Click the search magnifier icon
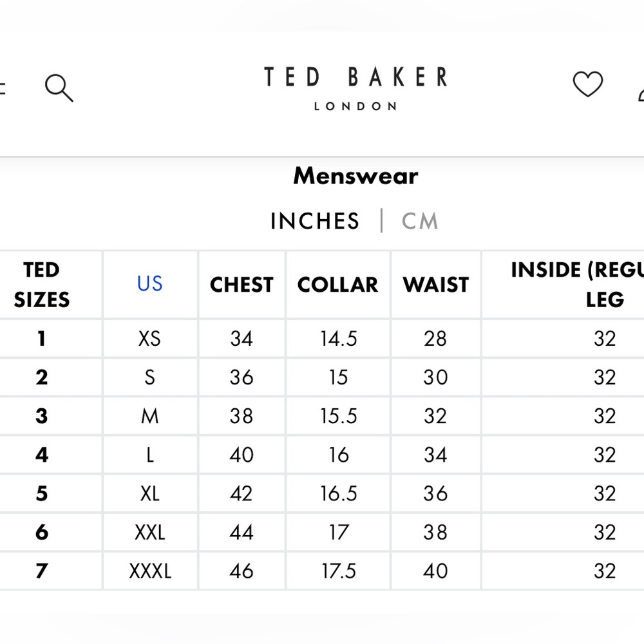 pos(59,88)
